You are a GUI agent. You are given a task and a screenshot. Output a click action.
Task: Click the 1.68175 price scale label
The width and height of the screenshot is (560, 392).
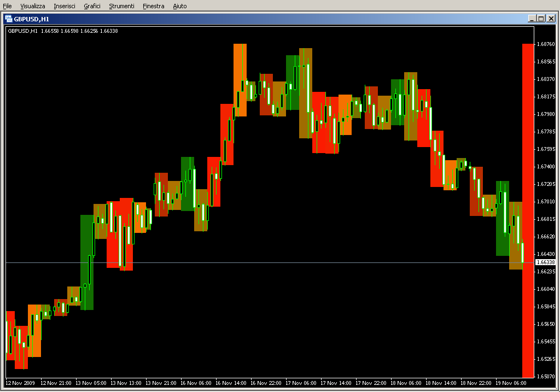click(x=546, y=97)
